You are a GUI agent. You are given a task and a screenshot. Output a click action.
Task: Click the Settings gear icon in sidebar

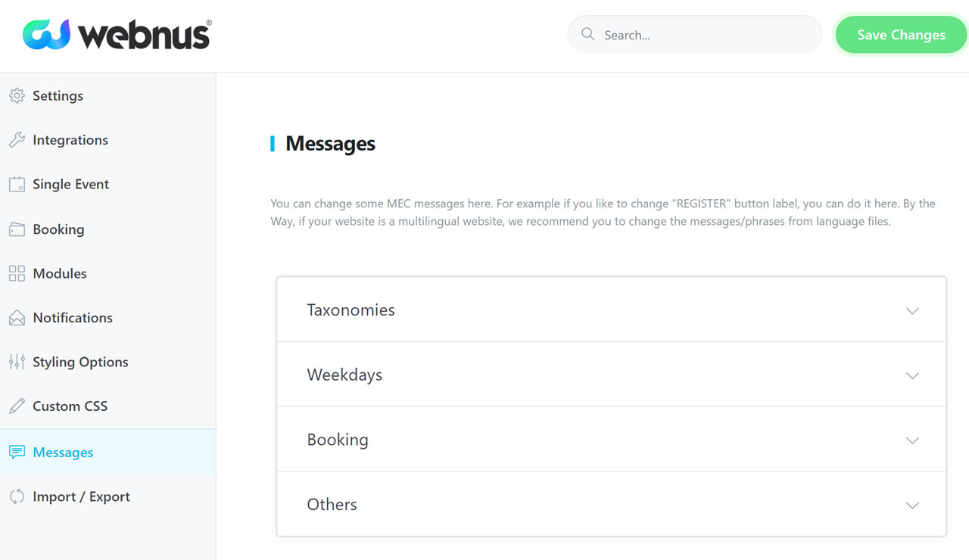[x=17, y=96]
